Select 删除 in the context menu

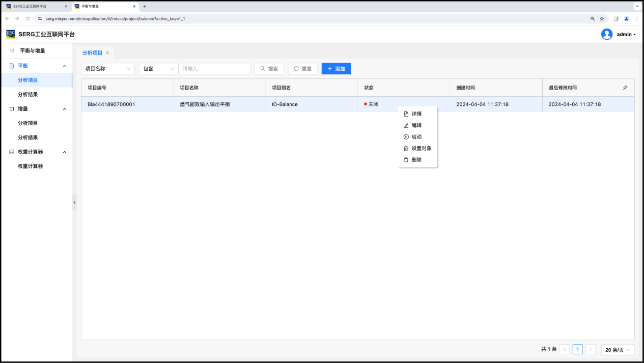coord(416,160)
